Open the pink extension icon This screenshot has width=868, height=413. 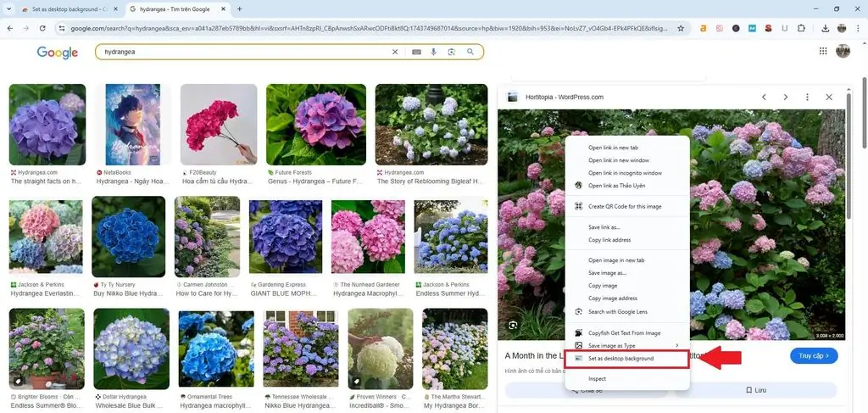click(720, 28)
